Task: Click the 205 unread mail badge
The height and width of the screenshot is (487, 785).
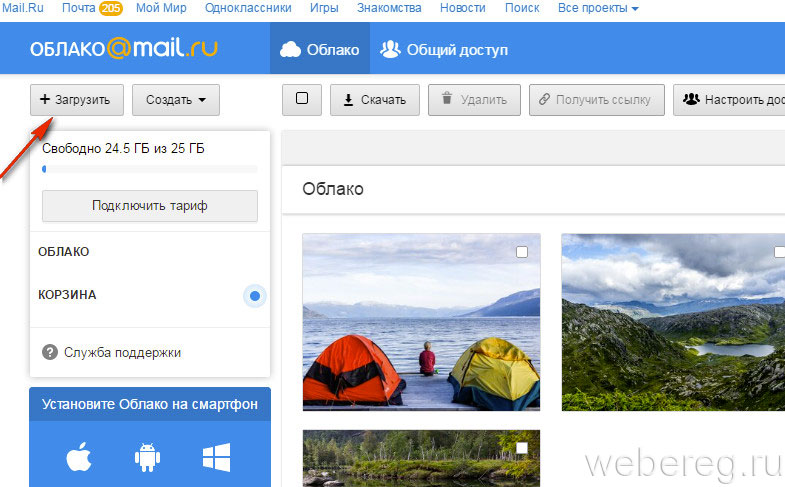Action: click(111, 9)
